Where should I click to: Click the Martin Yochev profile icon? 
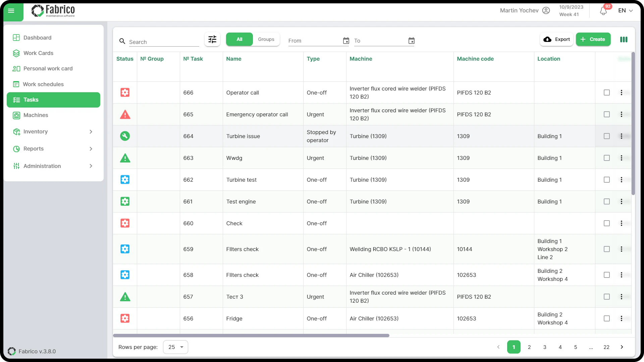coord(546,10)
